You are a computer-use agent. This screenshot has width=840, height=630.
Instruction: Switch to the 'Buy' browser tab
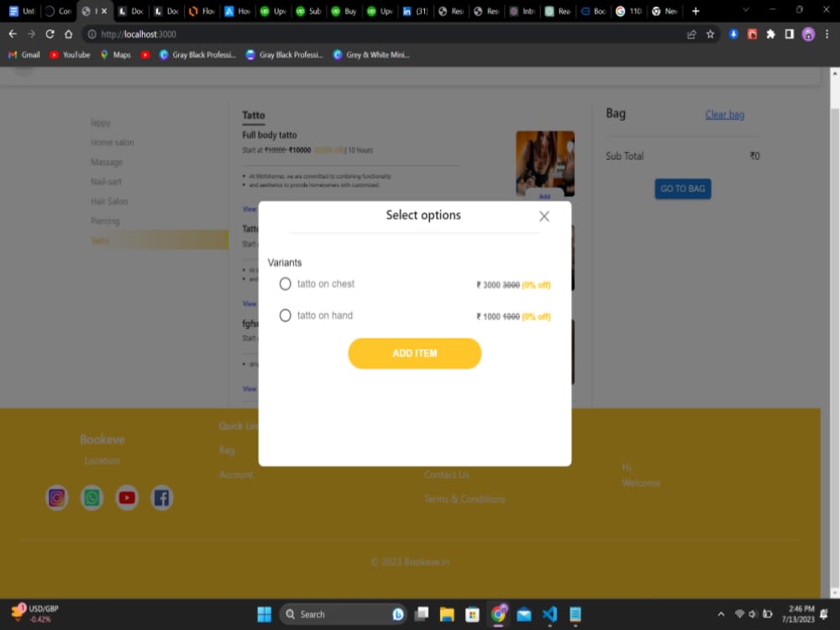click(344, 11)
